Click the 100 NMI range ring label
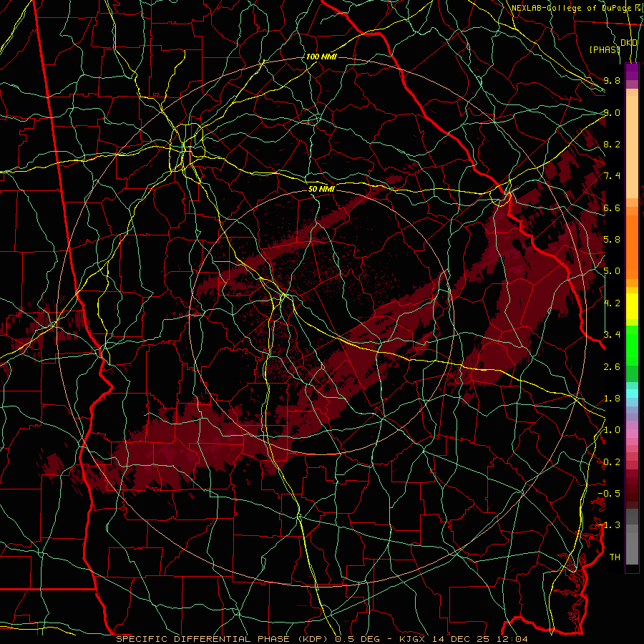Viewport: 644px width, 644px height. coord(321,57)
